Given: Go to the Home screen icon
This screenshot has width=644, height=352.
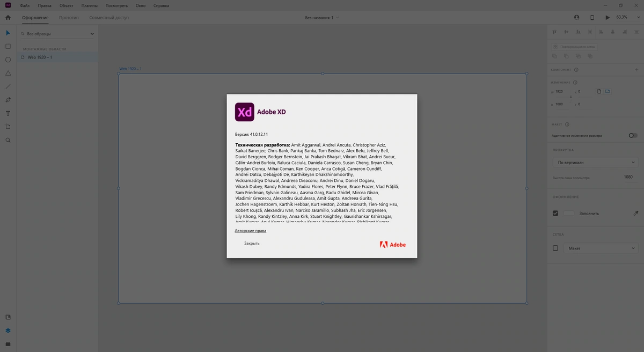Looking at the screenshot, I should (x=8, y=18).
